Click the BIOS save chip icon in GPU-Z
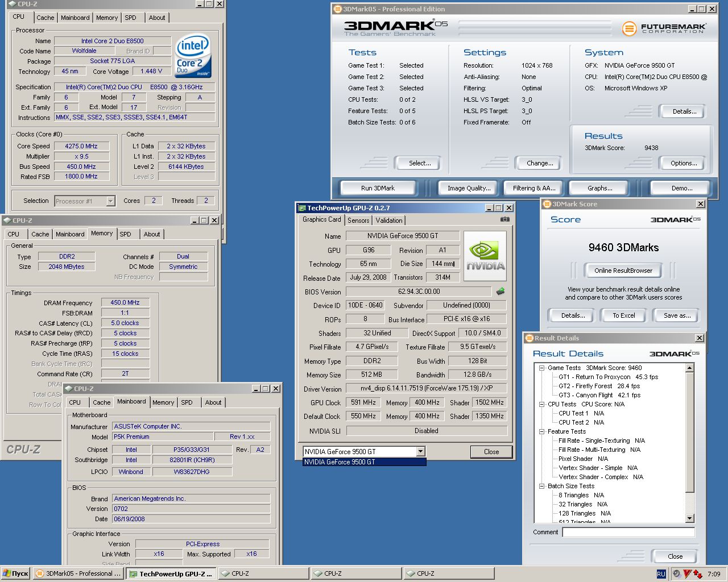Viewport: 728px width, 582px height. click(x=500, y=292)
